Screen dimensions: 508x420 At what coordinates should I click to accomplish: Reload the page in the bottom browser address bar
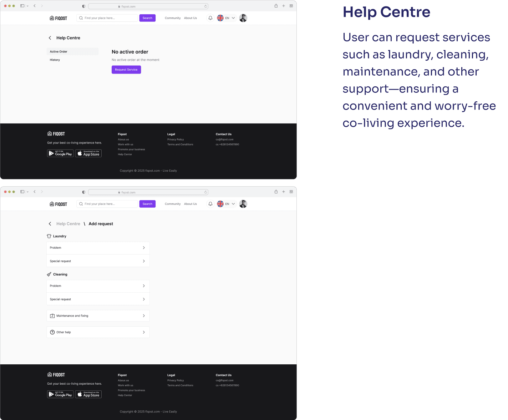(x=205, y=192)
